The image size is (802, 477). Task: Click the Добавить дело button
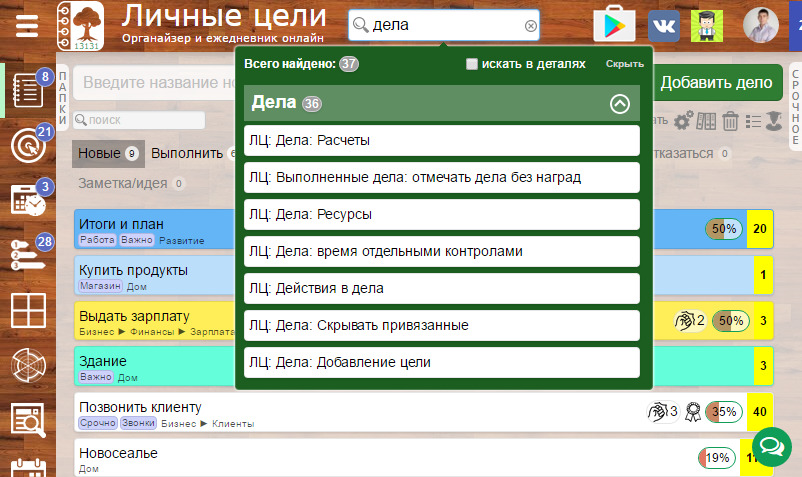coord(716,82)
